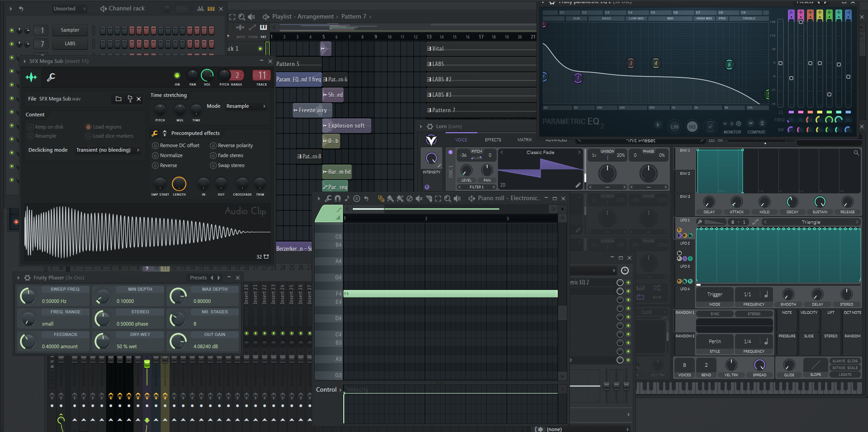Toggle the piano roll snap magnet
The image size is (868, 432).
[x=337, y=198]
